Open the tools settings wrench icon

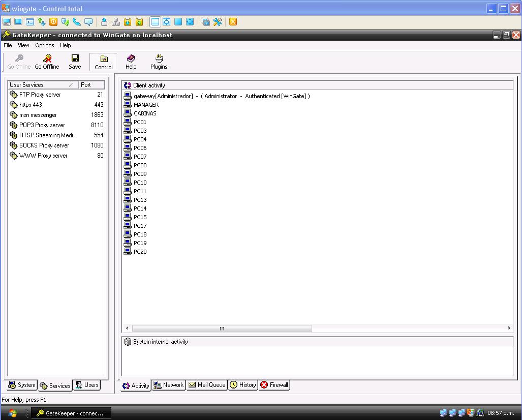218,22
